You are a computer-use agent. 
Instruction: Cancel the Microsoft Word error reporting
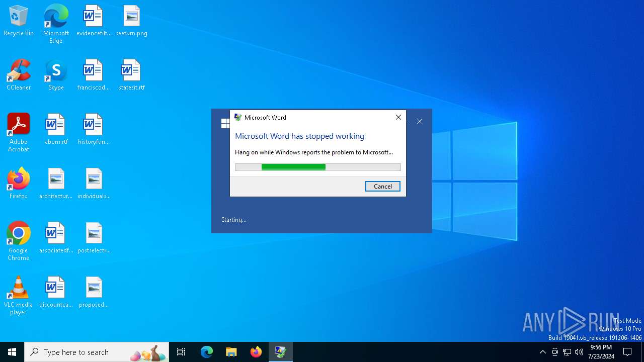383,186
